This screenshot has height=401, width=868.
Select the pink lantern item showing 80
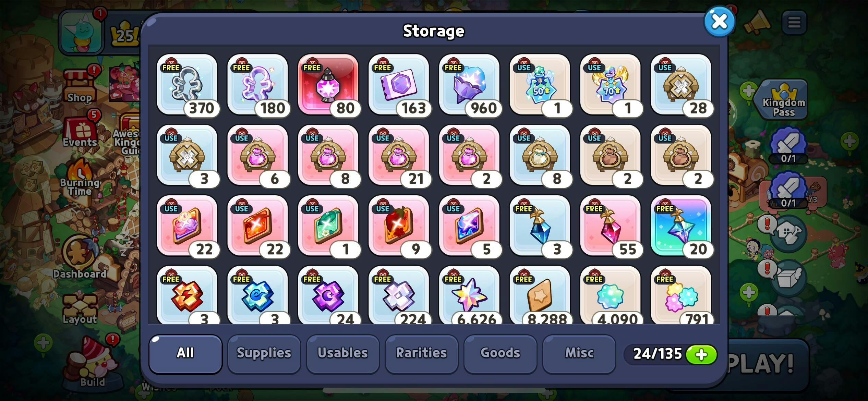pos(328,85)
